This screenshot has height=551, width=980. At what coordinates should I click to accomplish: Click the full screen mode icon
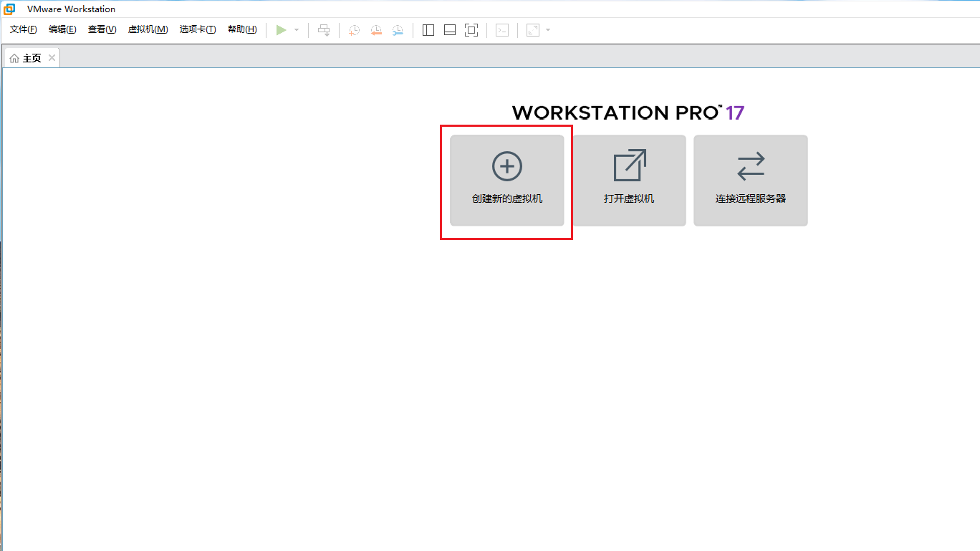pos(471,30)
